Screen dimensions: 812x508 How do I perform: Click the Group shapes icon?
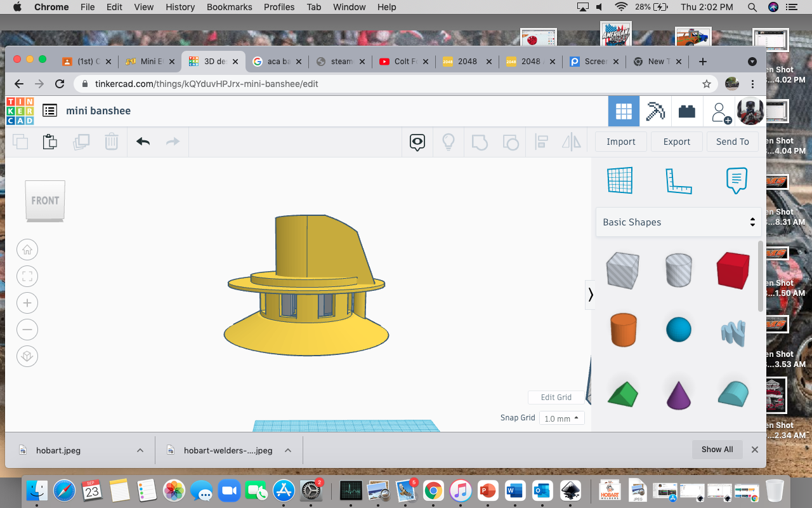click(x=480, y=142)
